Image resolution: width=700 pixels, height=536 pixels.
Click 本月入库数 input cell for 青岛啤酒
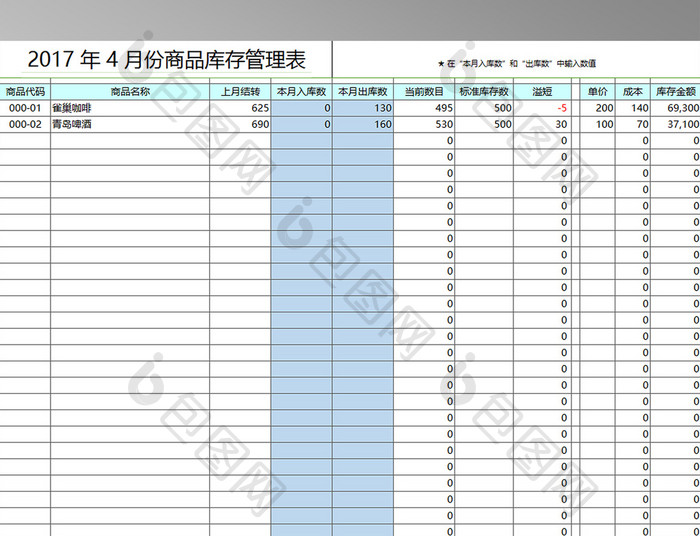pos(301,125)
